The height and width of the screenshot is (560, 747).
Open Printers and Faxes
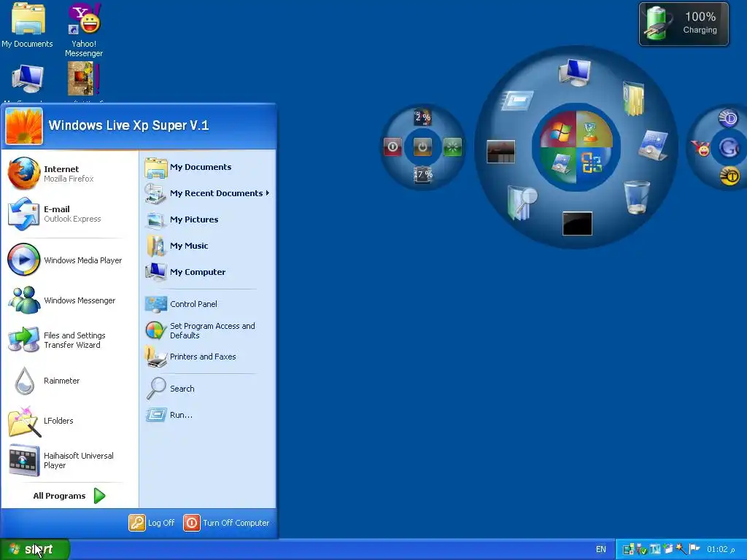tap(208, 357)
